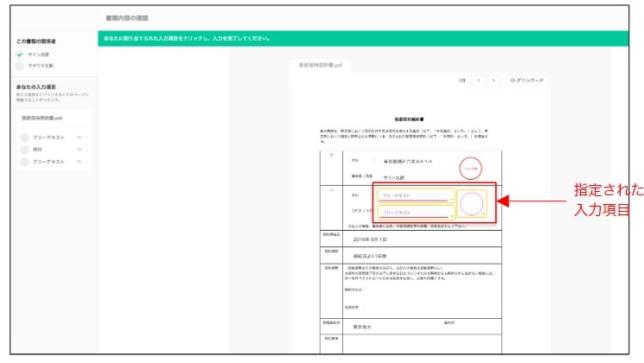Go to the previous page arrow
The image size is (644, 363).
(x=478, y=80)
